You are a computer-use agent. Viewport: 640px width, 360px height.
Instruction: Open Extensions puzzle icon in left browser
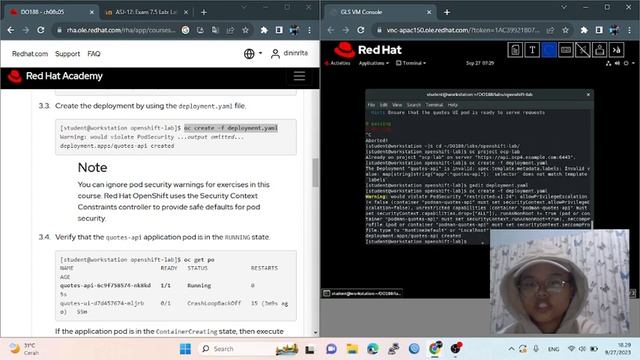(x=264, y=30)
